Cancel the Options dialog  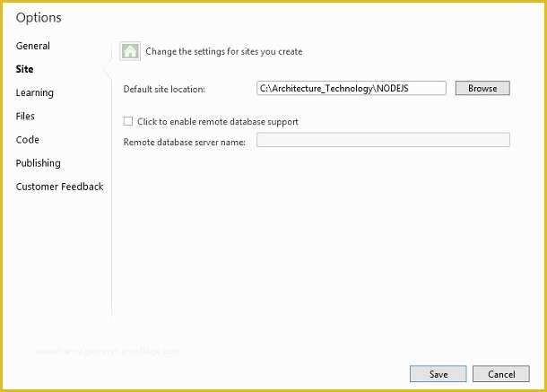[501, 374]
